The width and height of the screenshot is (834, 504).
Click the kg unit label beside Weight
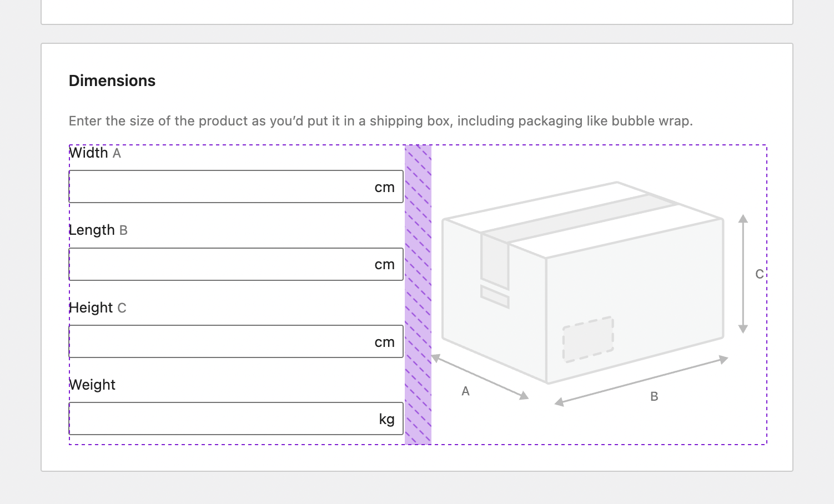(387, 418)
